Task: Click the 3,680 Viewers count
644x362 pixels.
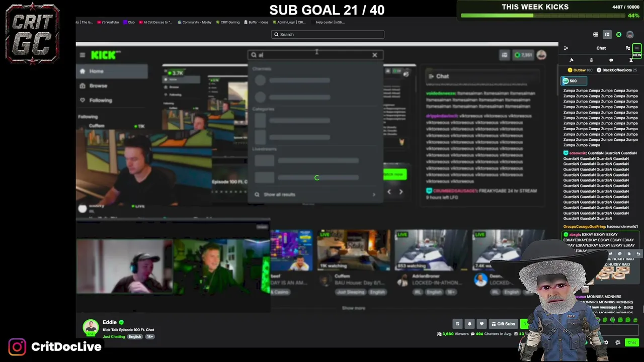Action: (454, 334)
